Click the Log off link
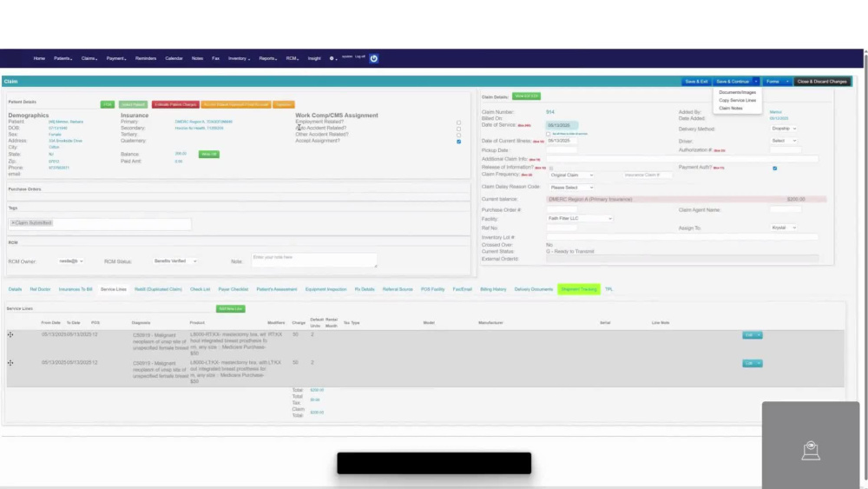This screenshot has height=489, width=868. click(x=360, y=56)
